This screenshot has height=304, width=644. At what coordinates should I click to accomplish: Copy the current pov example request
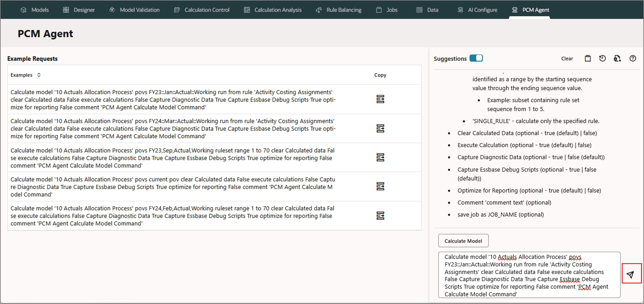380,186
